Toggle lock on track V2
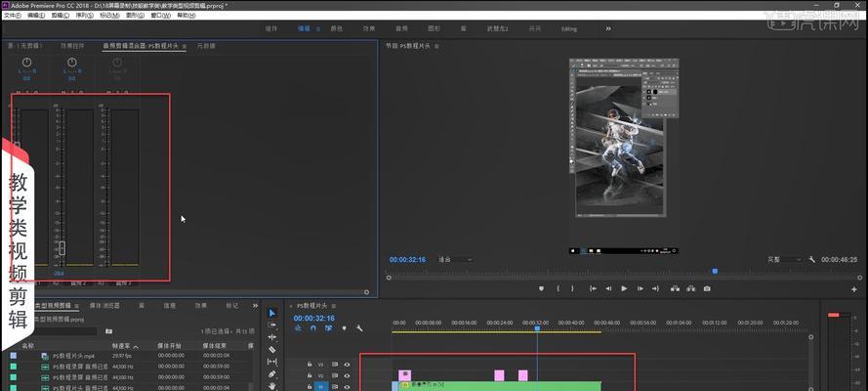 [310, 375]
